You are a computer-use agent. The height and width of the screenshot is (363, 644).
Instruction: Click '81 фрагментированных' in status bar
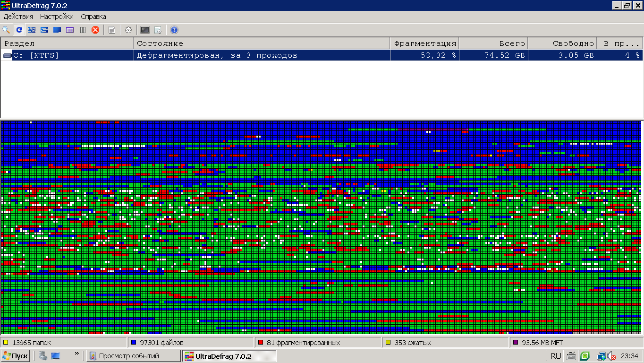303,343
